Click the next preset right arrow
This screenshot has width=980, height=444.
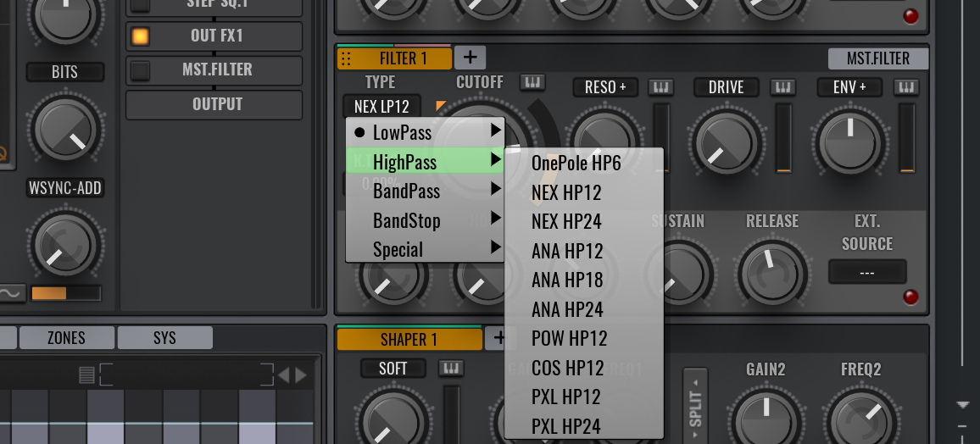301,375
